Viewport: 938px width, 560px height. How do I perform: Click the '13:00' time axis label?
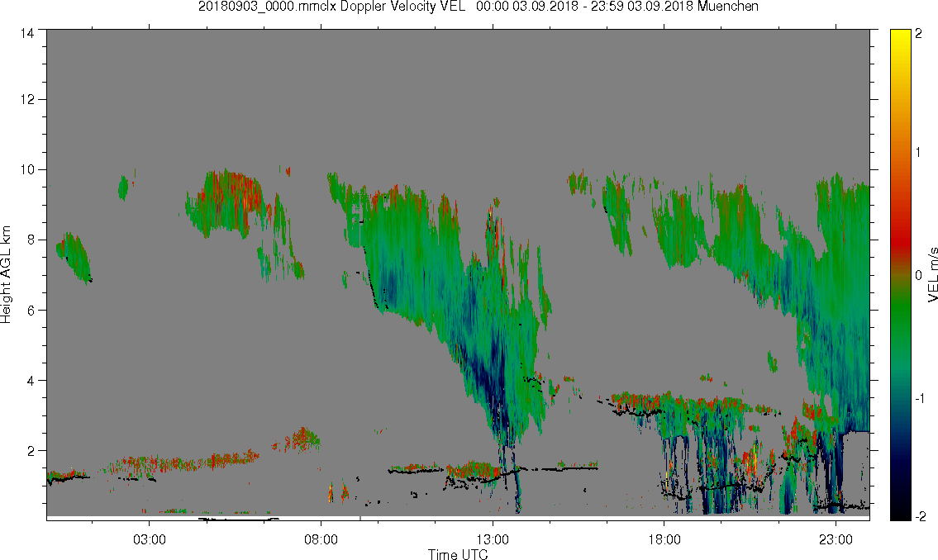coord(493,539)
